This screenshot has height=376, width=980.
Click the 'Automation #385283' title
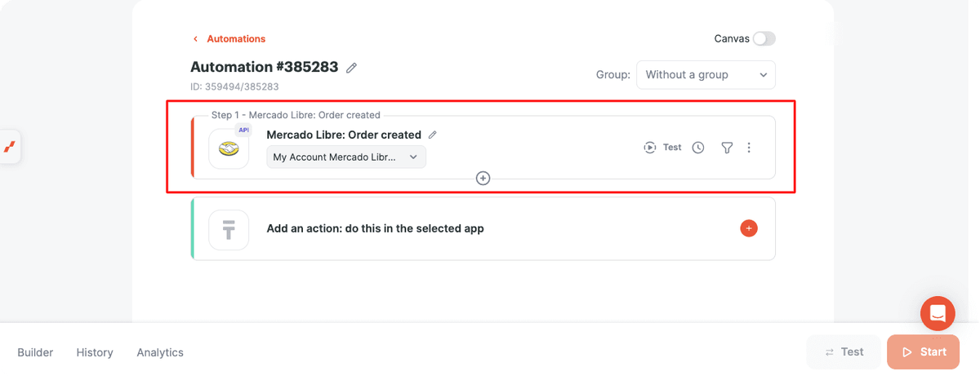265,67
